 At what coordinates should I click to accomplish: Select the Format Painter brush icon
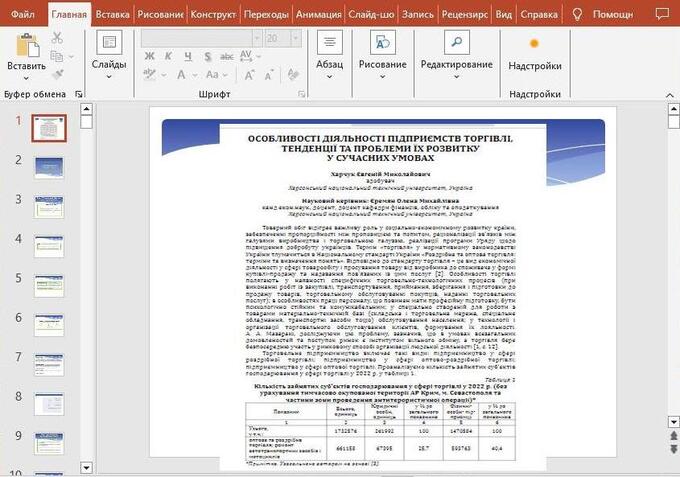coord(57,73)
